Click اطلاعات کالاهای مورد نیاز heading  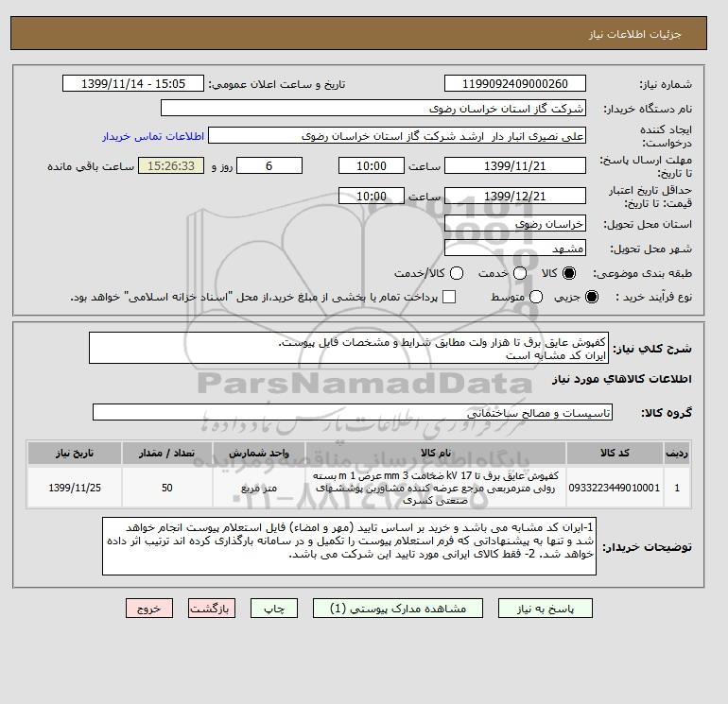click(622, 379)
